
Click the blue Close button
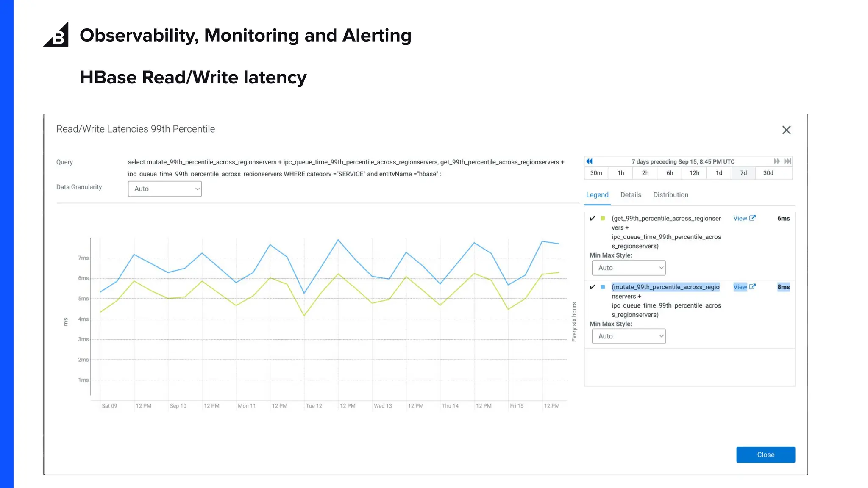tap(765, 455)
